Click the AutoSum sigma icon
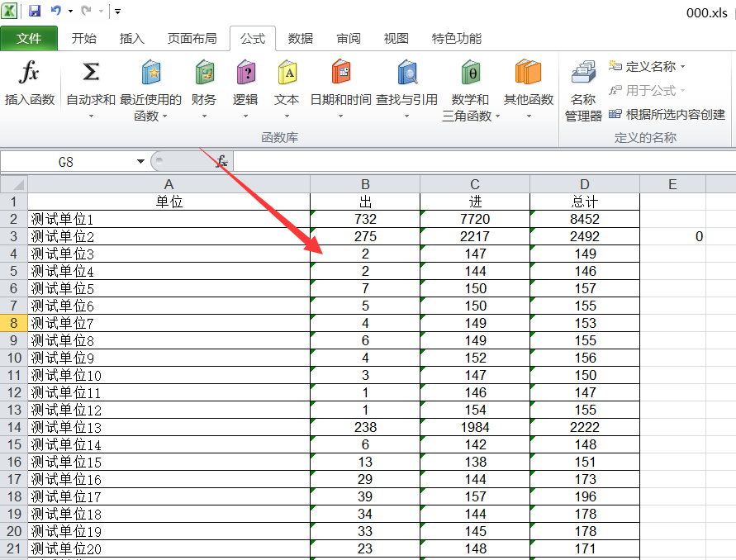736x560 pixels. (91, 73)
